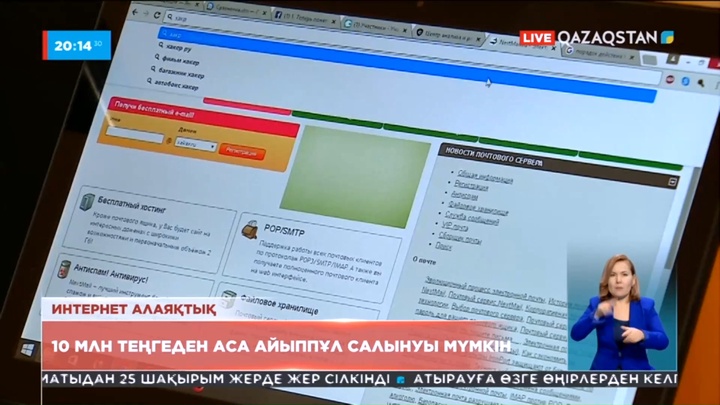Click the POP/SMTP heading
720x405 pixels.
(284, 231)
